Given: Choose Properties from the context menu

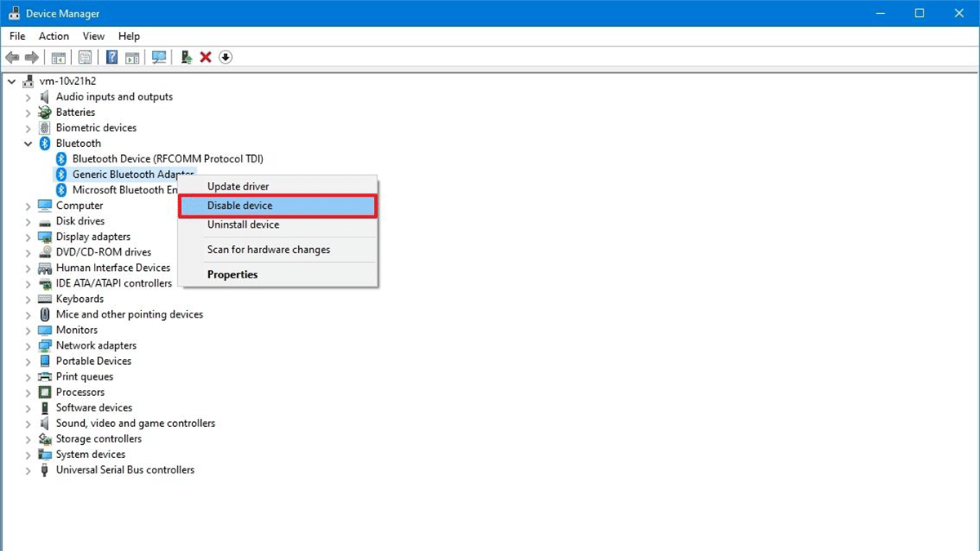Looking at the screenshot, I should tap(278, 274).
